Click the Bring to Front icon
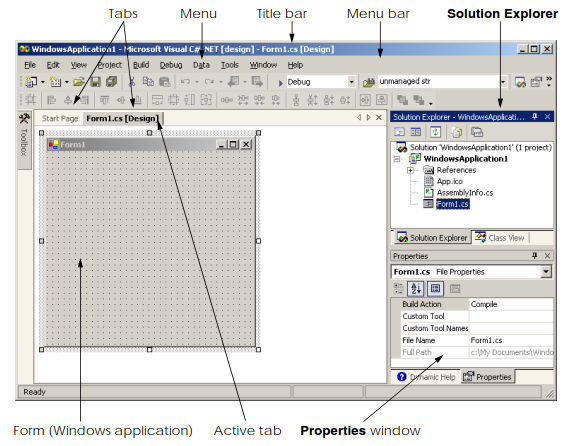The width and height of the screenshot is (586, 446). (403, 100)
